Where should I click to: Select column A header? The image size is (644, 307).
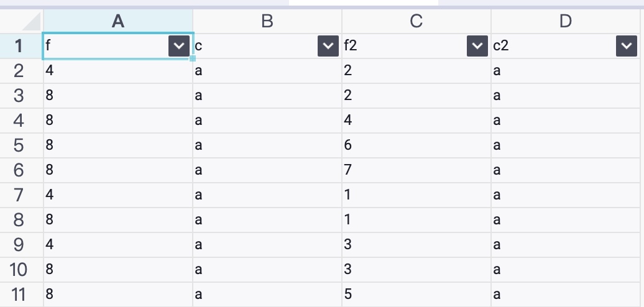pos(118,21)
